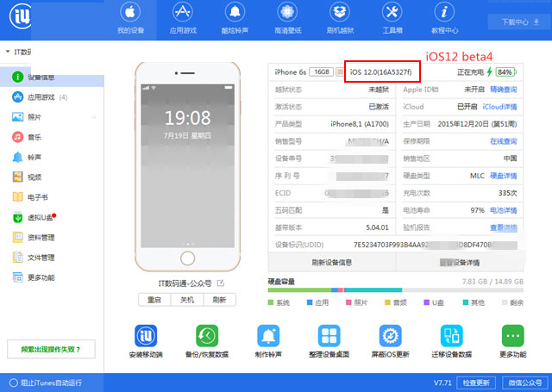Screen dimensions: 552x392
Task: Click the 检查更新 button
Action: click(476, 383)
